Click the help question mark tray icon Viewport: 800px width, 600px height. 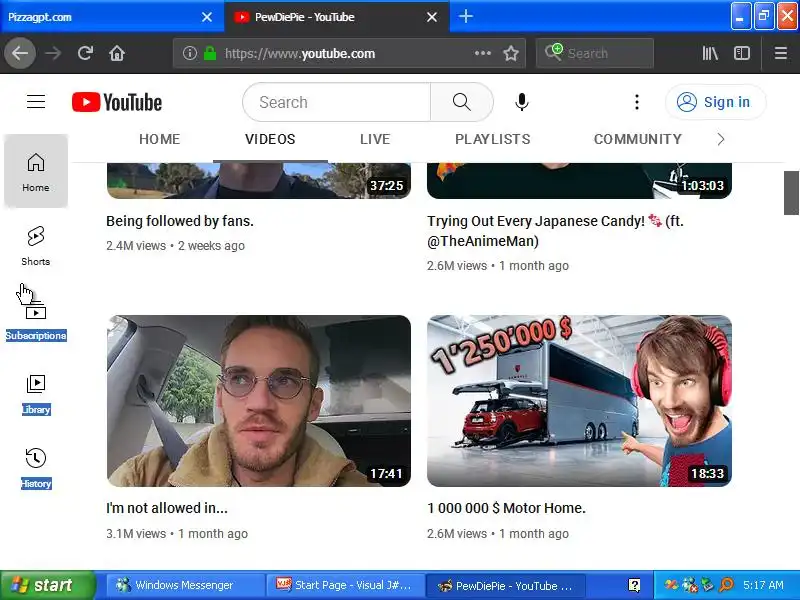(634, 585)
